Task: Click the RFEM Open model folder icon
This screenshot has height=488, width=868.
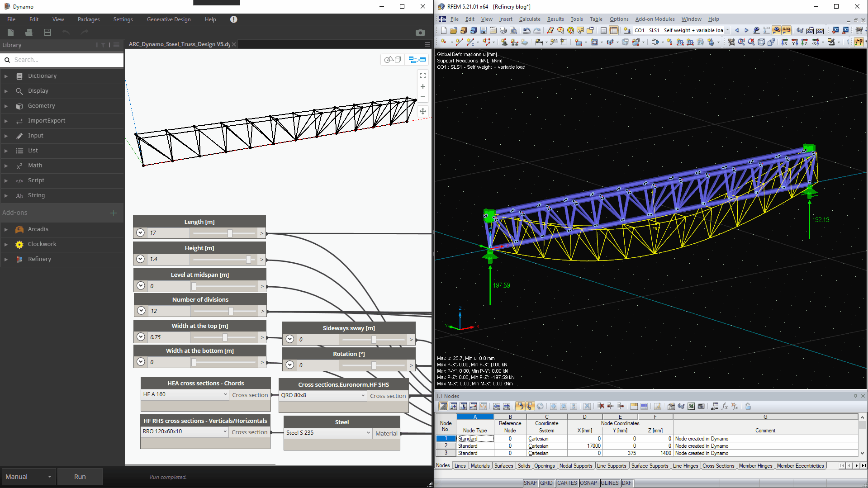Action: (x=454, y=30)
